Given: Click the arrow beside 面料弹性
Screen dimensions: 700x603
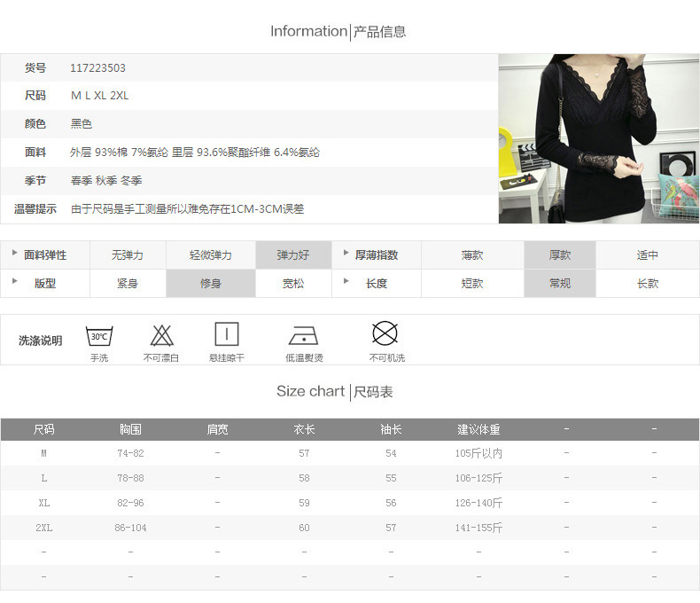Looking at the screenshot, I should [15, 254].
